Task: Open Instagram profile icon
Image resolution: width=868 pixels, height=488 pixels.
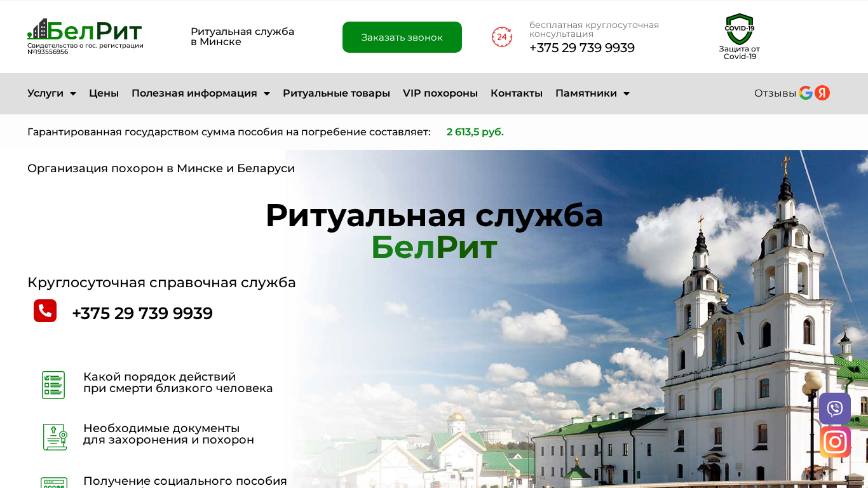Action: (x=835, y=442)
